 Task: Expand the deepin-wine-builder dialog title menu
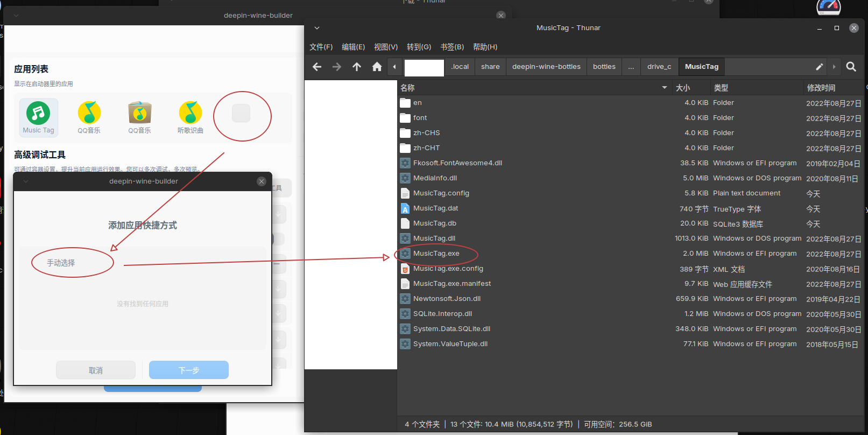26,181
